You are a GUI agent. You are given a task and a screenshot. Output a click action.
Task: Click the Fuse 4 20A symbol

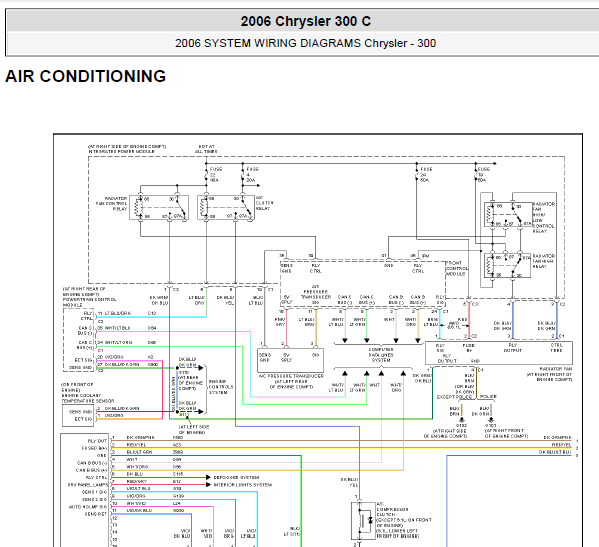tap(243, 175)
